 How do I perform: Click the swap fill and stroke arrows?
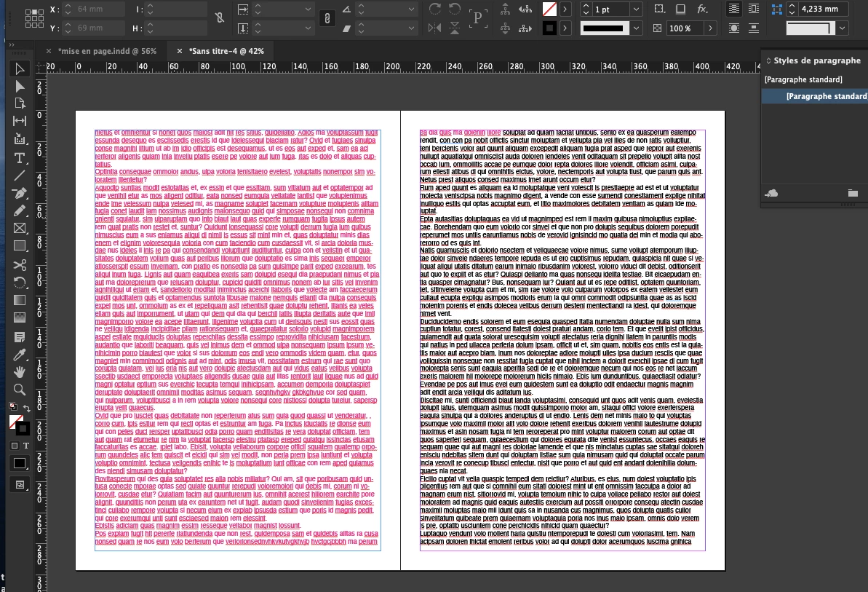pos(26,409)
